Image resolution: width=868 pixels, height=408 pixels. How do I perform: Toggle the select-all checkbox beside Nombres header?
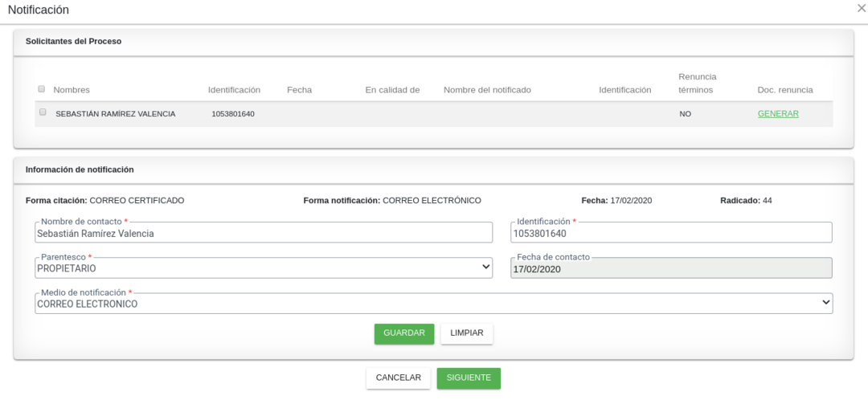42,89
